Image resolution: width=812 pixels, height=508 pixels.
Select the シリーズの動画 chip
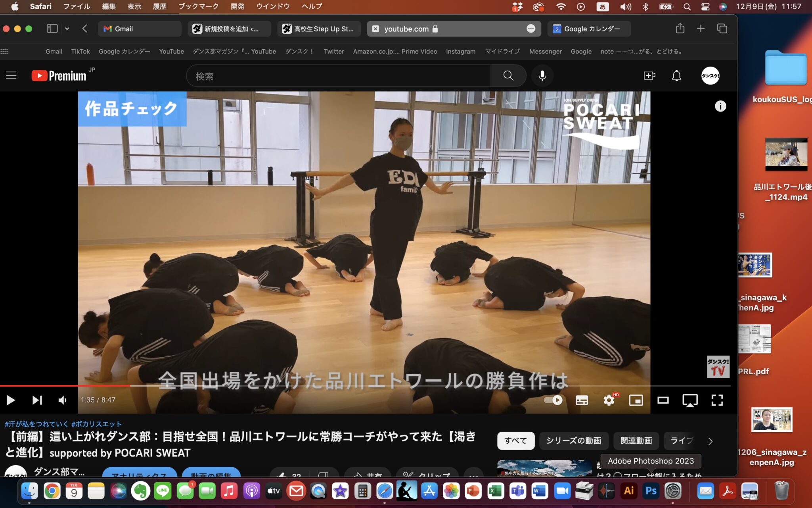573,441
